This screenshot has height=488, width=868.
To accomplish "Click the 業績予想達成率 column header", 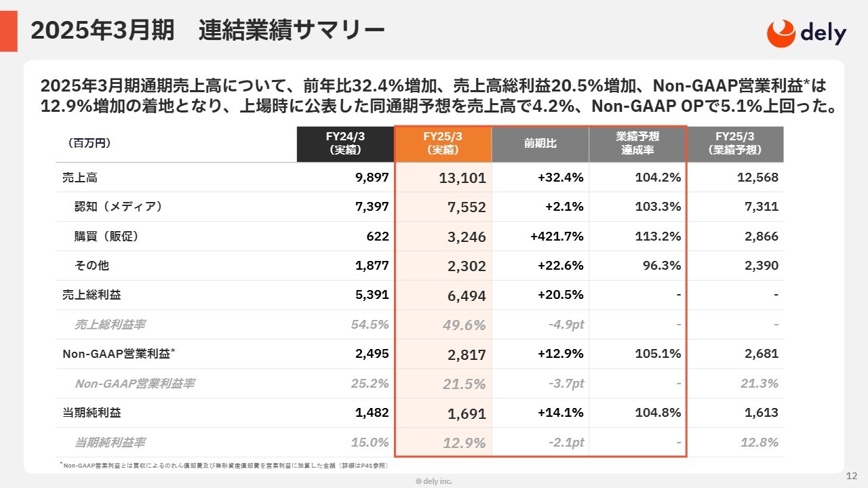I will click(637, 144).
